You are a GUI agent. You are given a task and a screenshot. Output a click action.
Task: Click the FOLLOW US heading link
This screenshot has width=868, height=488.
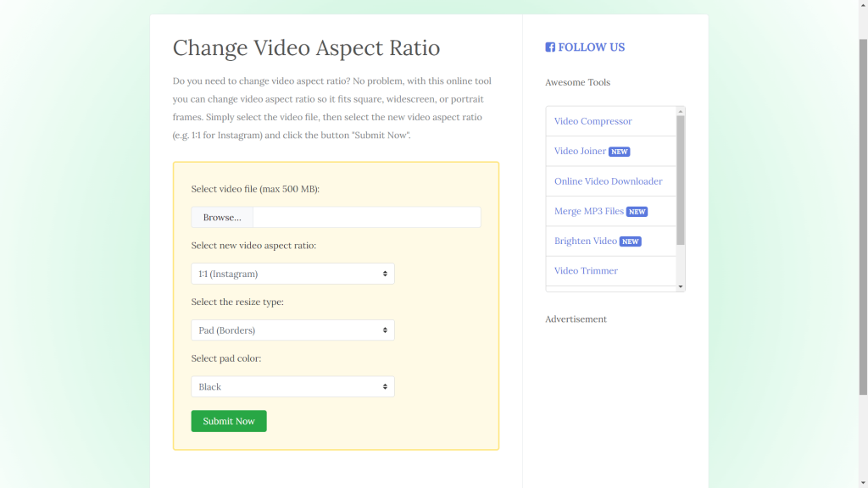tap(591, 47)
